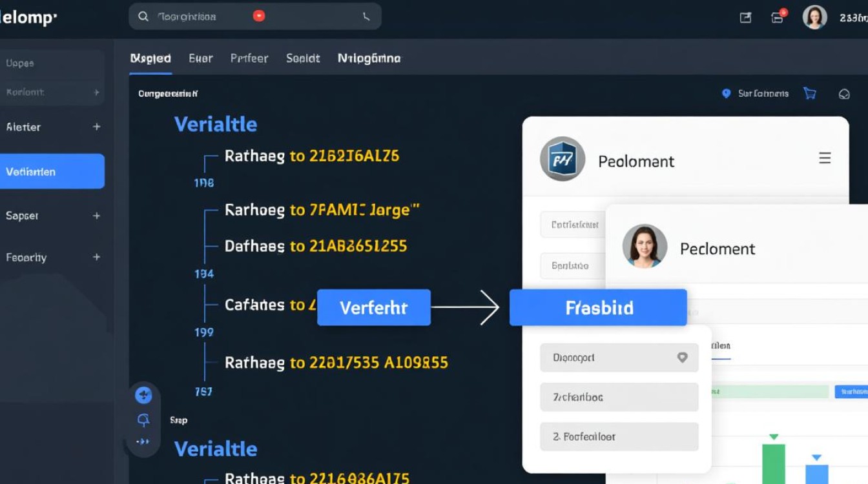Click the chat bubble icon top right
868x484 pixels.
pos(844,94)
